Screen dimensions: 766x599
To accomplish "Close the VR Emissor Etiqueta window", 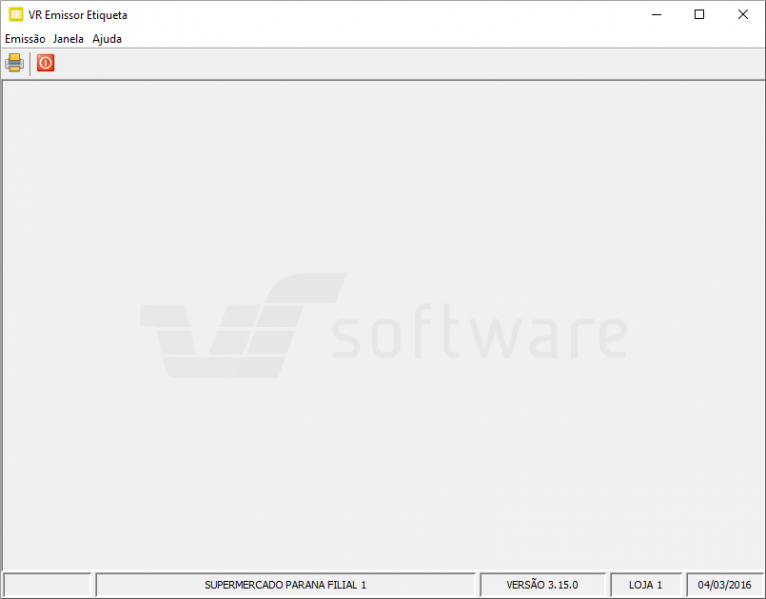I will [x=743, y=15].
